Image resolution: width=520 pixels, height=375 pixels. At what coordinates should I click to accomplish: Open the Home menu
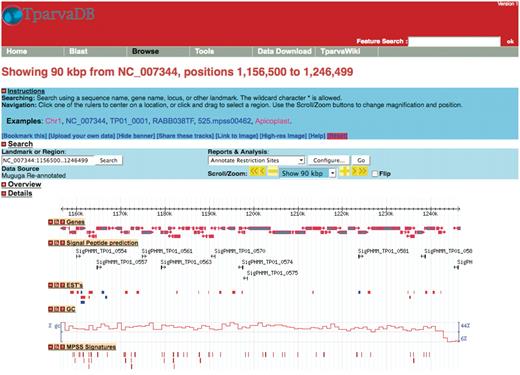pos(17,51)
